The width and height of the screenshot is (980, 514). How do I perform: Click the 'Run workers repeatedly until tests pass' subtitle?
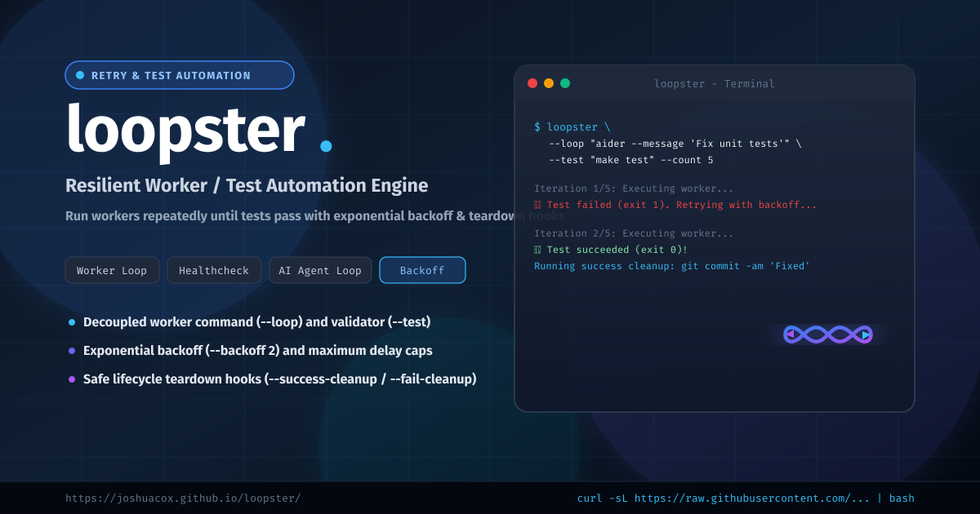(x=314, y=216)
